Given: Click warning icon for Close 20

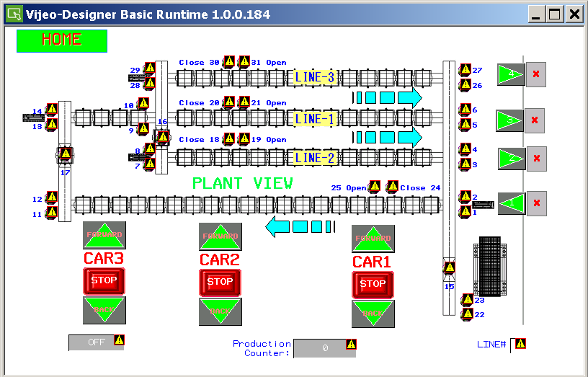Looking at the screenshot, I should 228,102.
